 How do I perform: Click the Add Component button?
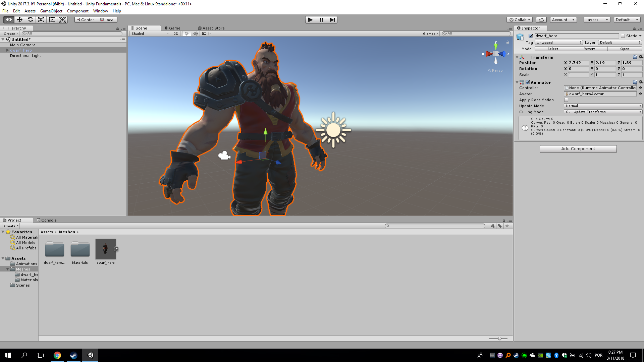coord(578,149)
